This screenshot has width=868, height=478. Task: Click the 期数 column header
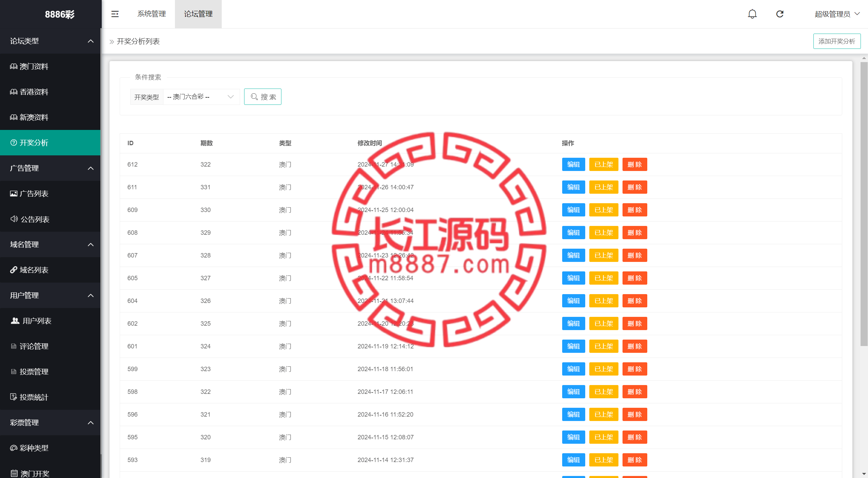[x=206, y=143]
